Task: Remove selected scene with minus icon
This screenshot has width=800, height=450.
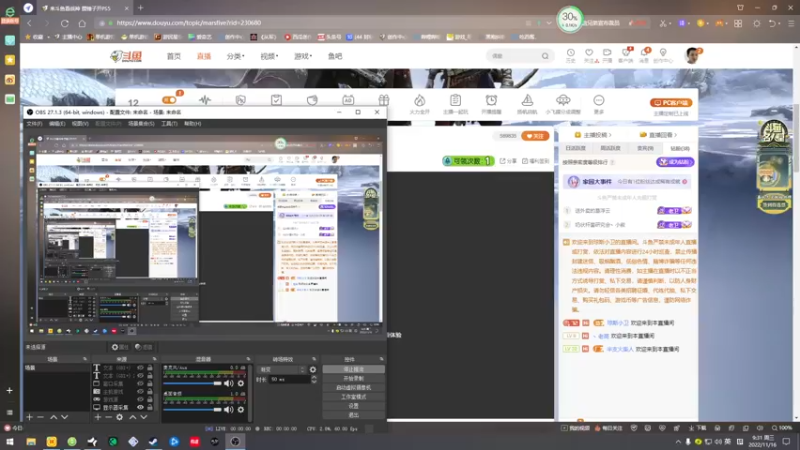Action: coord(40,417)
